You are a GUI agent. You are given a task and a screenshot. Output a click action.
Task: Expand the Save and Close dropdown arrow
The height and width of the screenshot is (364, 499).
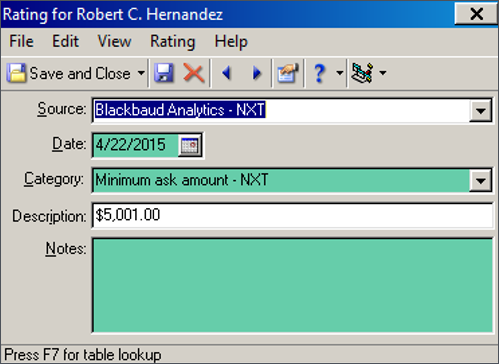click(x=141, y=73)
